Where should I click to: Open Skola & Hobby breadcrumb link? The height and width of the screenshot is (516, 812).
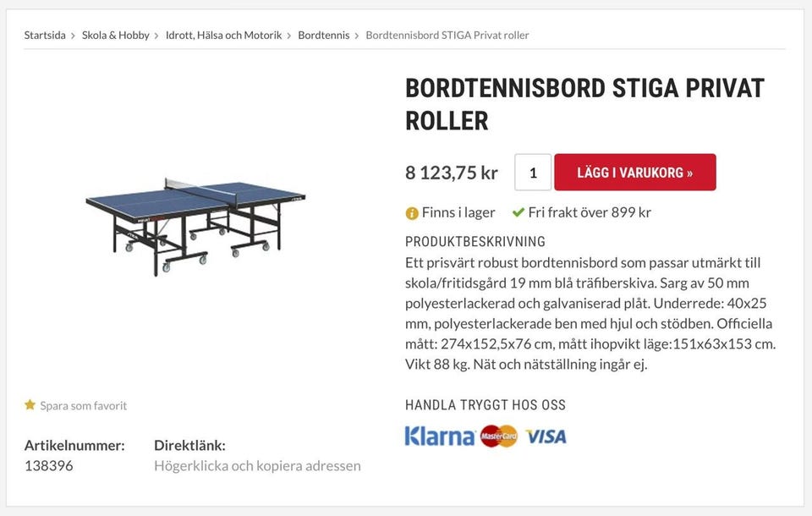click(115, 36)
